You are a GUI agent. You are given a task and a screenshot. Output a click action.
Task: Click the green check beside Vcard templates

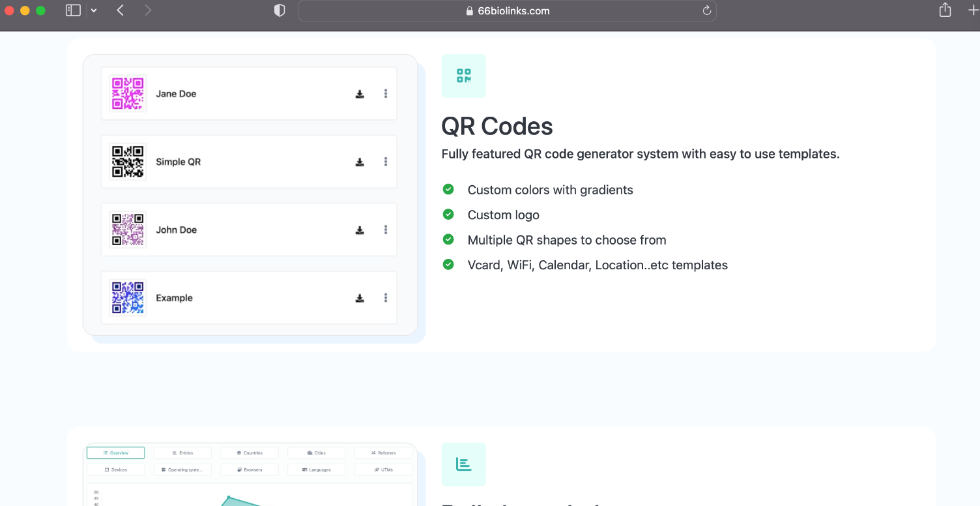pyautogui.click(x=448, y=265)
